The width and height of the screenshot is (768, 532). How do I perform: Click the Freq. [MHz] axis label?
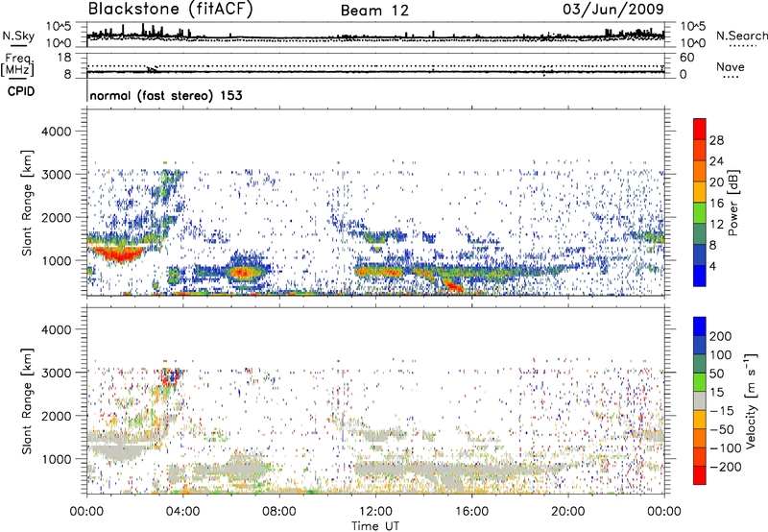tap(18, 64)
